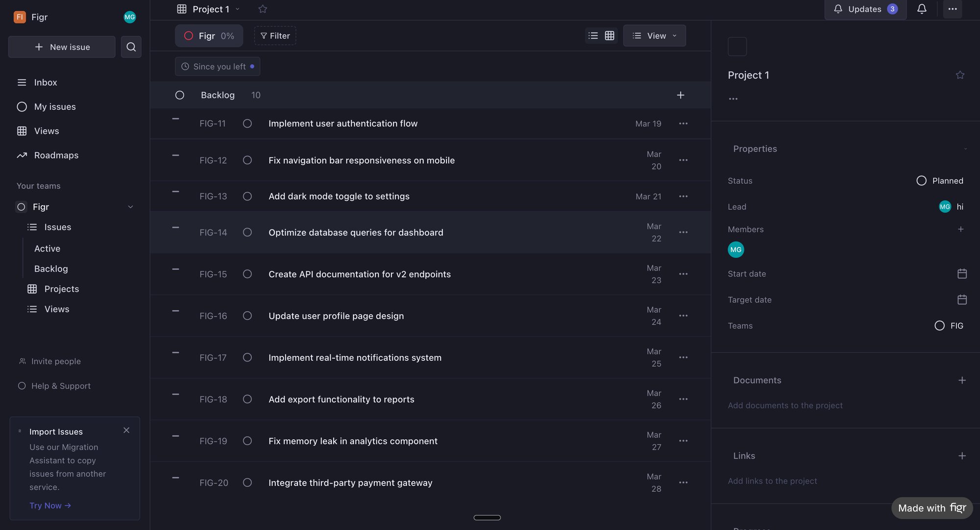Image resolution: width=980 pixels, height=530 pixels.
Task: Collapse the Figr team in sidebar
Action: click(x=130, y=206)
